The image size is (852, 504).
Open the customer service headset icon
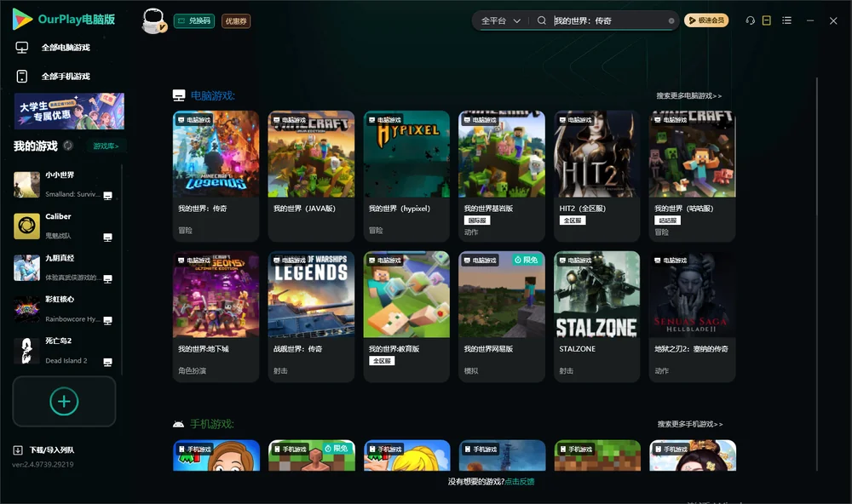751,20
